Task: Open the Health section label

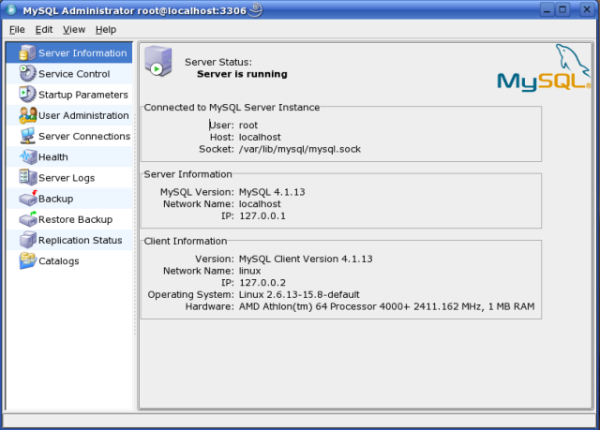Action: tap(53, 157)
